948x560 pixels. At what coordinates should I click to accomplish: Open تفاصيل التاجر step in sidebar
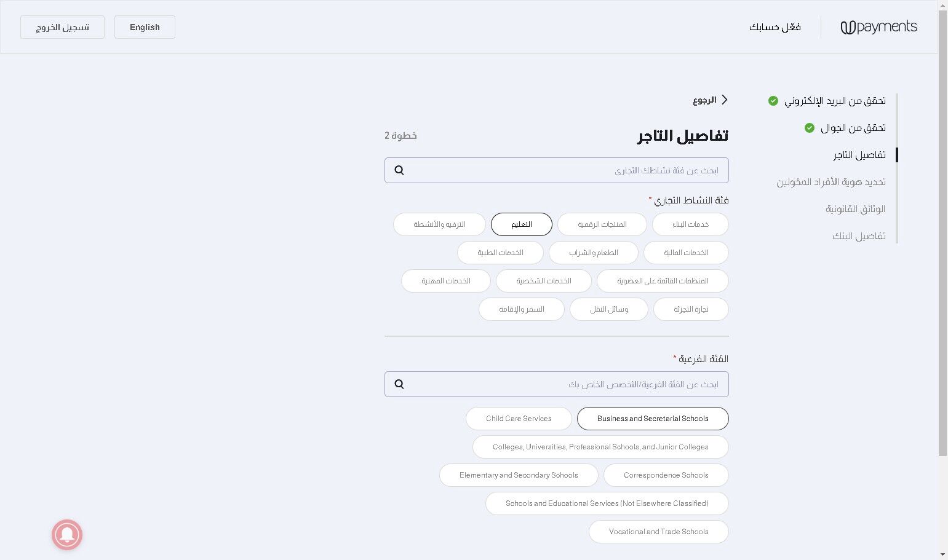(x=859, y=155)
